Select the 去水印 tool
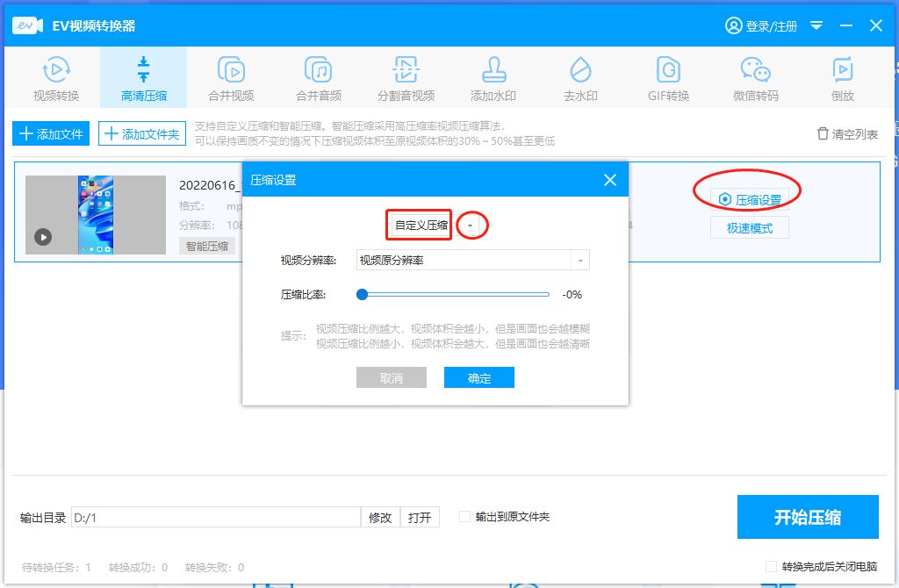This screenshot has height=588, width=899. tap(579, 76)
